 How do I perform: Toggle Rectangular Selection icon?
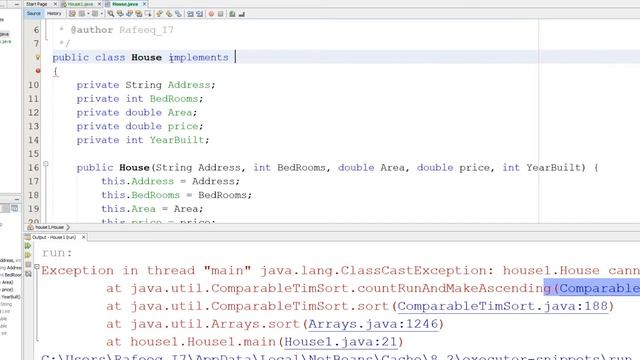(x=148, y=14)
